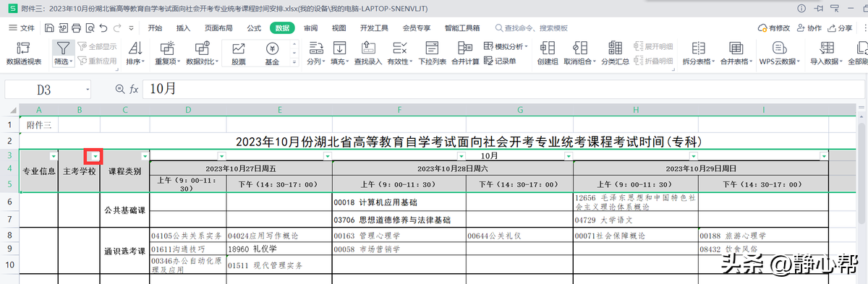Switch to the 公式 tab
This screenshot has height=284, width=868.
point(254,28)
